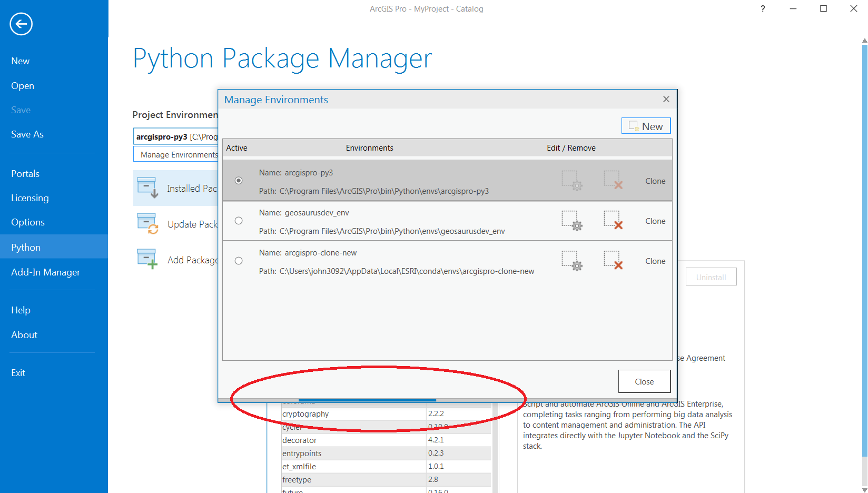Close the Manage Environments dialog via X
The image size is (868, 493).
[666, 99]
